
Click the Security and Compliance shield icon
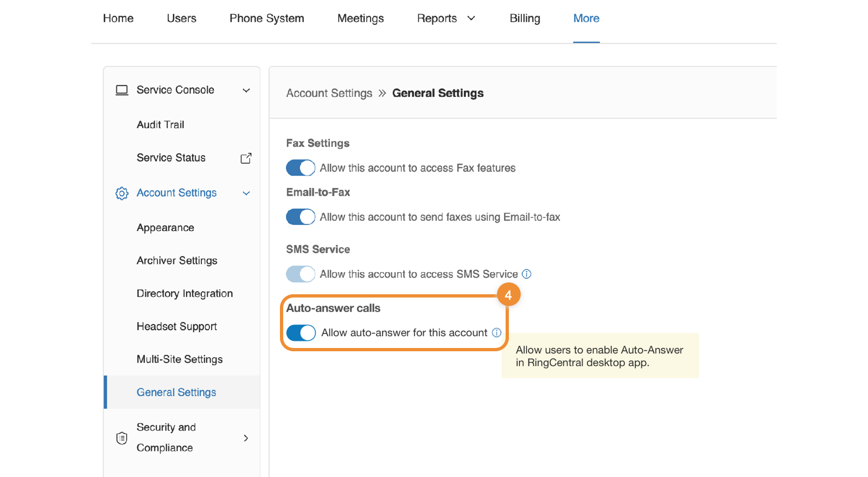coord(122,438)
